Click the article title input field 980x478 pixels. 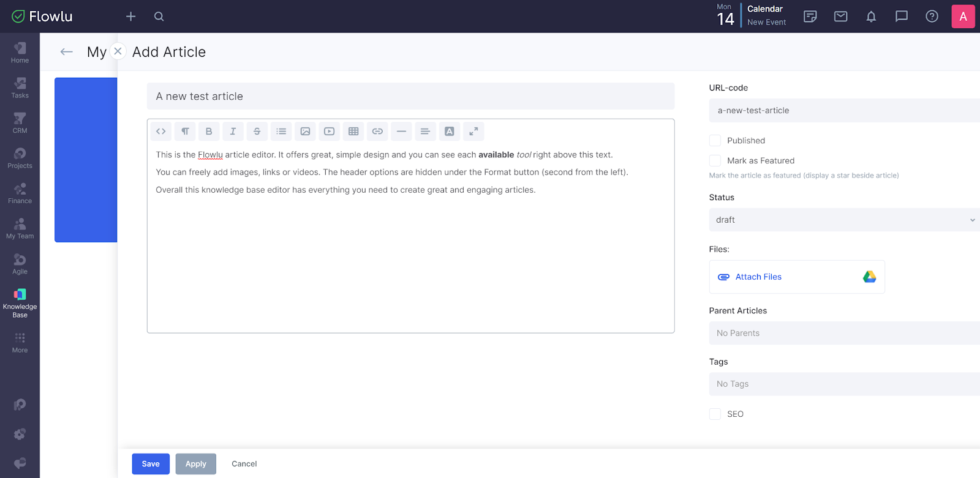tap(410, 97)
